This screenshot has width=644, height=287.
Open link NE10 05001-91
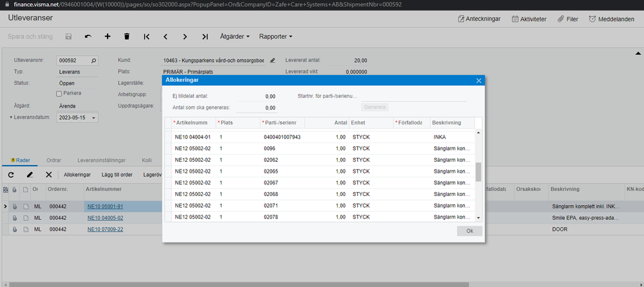pos(105,206)
